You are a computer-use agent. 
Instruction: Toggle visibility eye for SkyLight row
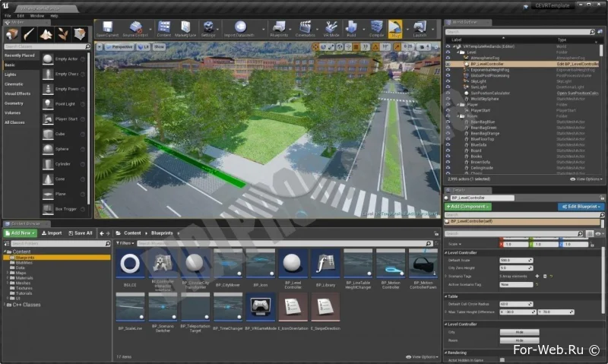[448, 81]
